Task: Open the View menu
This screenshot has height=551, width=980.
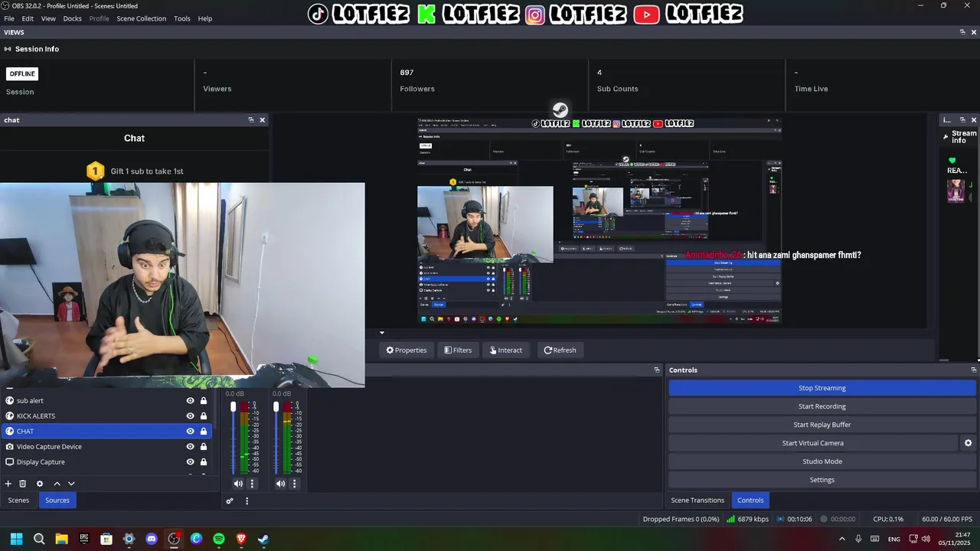Action: [48, 18]
